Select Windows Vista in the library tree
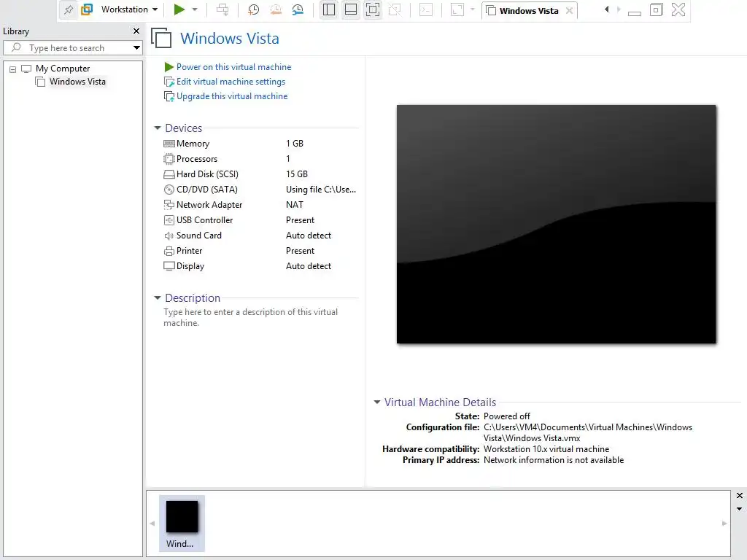 click(77, 82)
